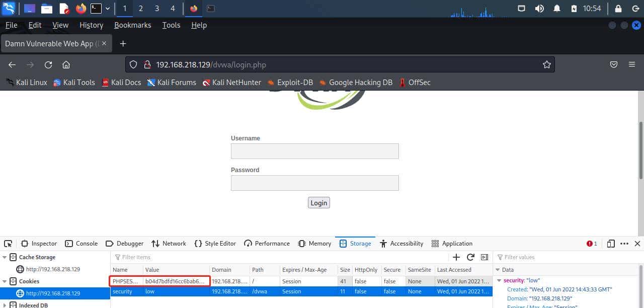Switch to the Style Editor tab

(215, 244)
